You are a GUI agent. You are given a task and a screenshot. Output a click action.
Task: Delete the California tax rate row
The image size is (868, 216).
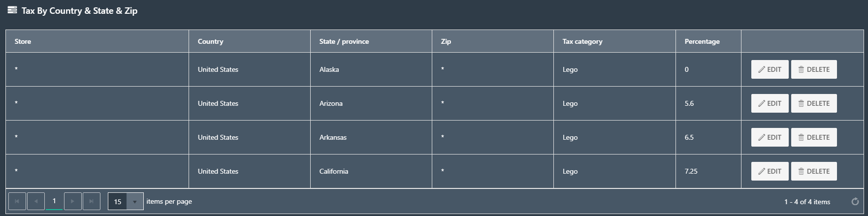click(x=814, y=171)
